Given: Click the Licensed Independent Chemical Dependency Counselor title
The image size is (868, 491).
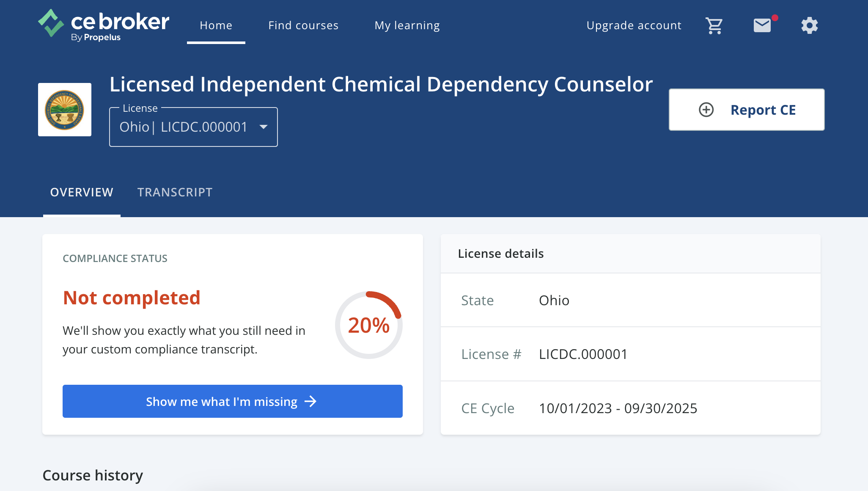Looking at the screenshot, I should (x=381, y=84).
